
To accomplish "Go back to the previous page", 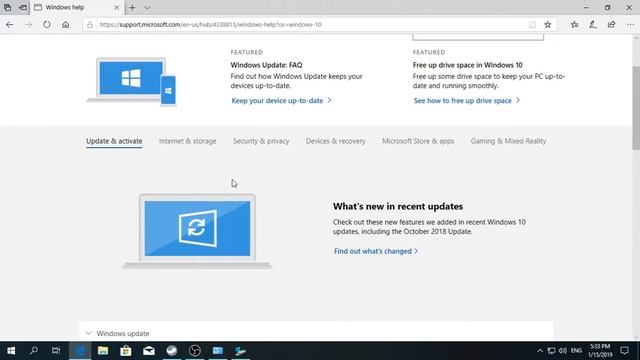I will point(9,24).
